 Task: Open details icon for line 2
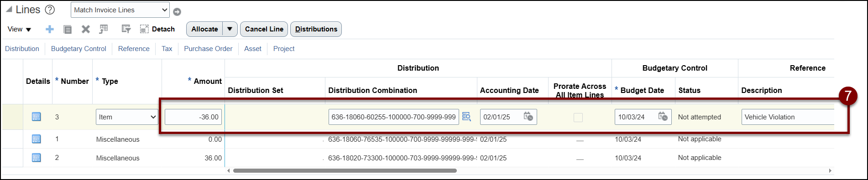click(x=37, y=158)
